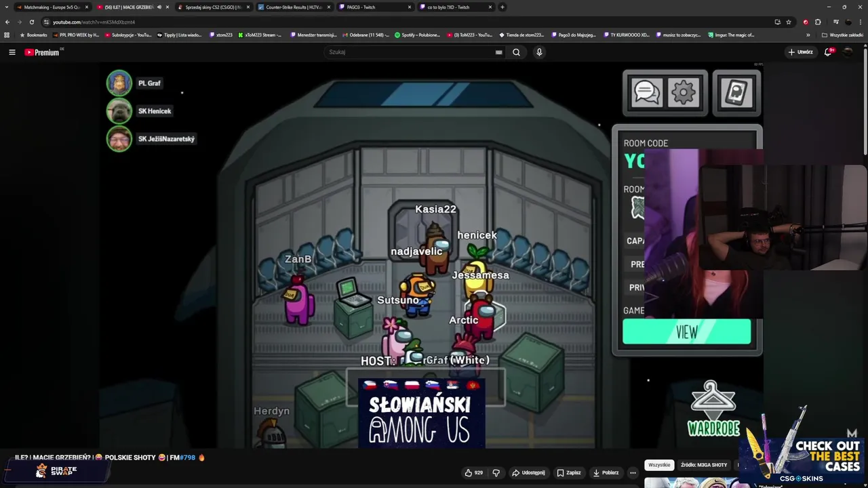Open the Utwórz create menu
Image resolution: width=868 pixels, height=488 pixels.
(x=800, y=52)
